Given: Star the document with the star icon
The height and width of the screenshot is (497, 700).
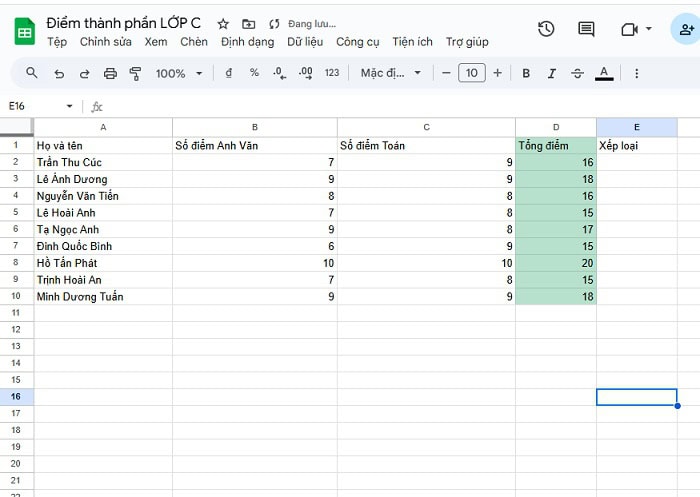Looking at the screenshot, I should click(223, 23).
